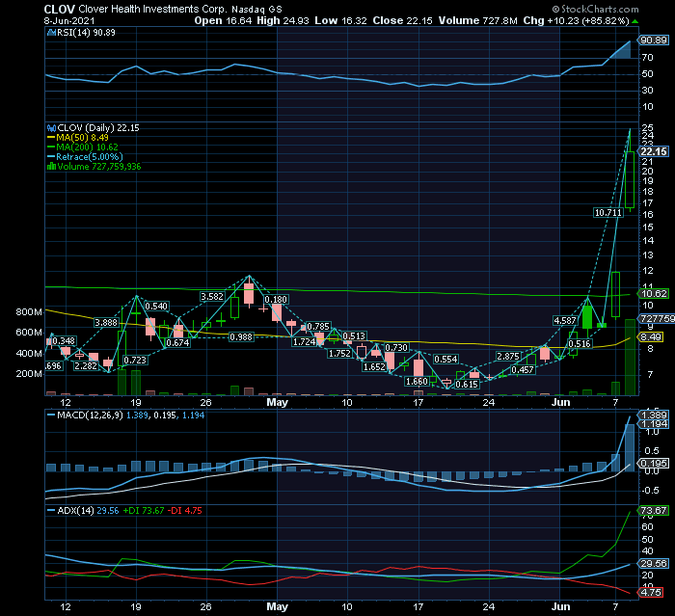Screen dimensions: 675x616
Task: Click the Volume 727,759,936 legend text
Action: [99, 167]
